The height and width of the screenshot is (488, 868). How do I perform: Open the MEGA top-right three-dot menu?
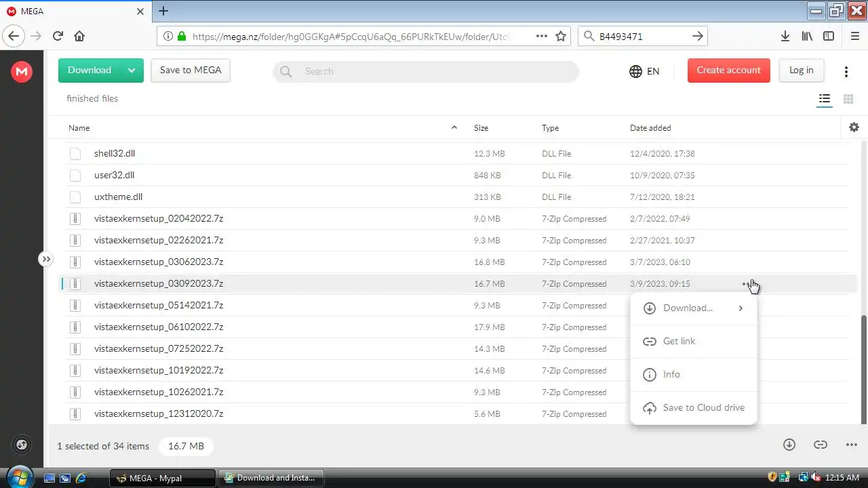(846, 71)
